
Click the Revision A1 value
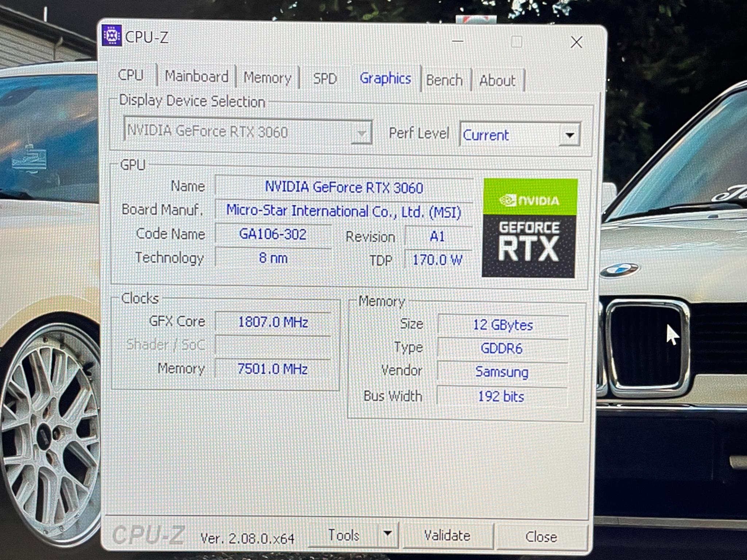438,237
